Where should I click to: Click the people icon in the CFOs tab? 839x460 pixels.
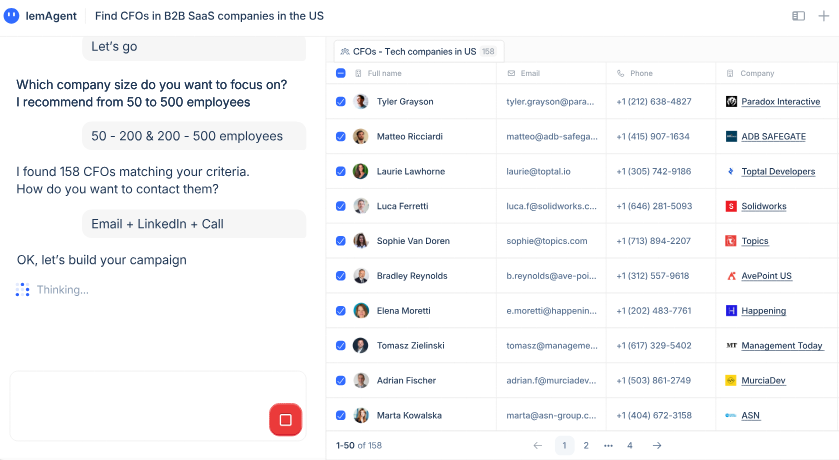point(345,52)
